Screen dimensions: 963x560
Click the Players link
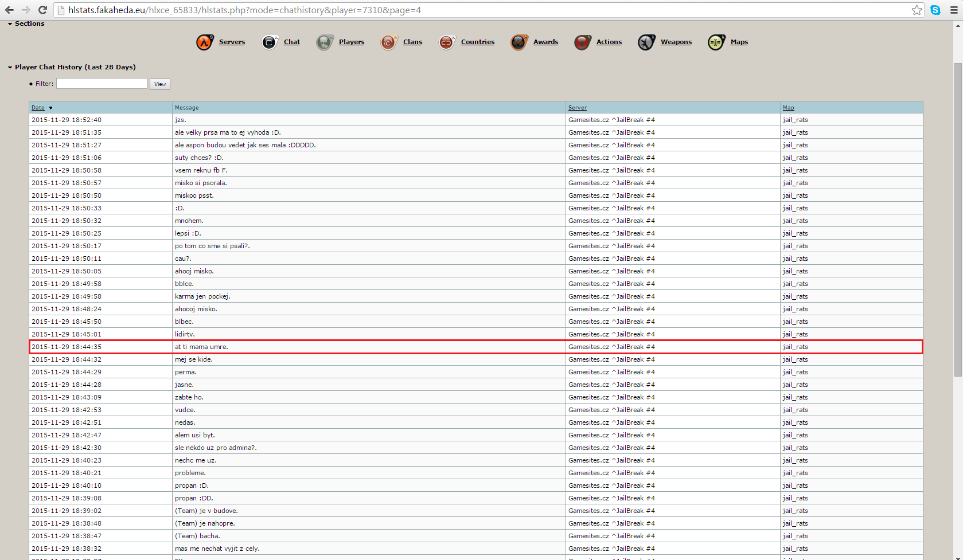click(x=352, y=42)
